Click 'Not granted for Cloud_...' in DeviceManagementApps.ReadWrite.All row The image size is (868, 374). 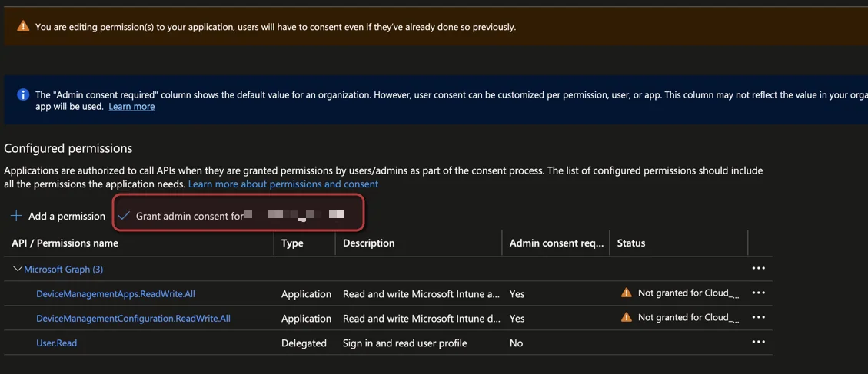coord(689,293)
